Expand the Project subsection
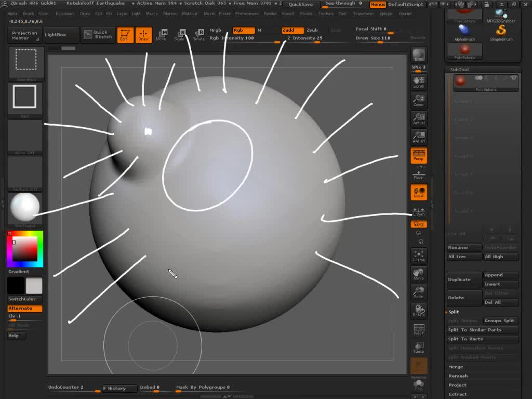This screenshot has height=399, width=532. click(457, 385)
